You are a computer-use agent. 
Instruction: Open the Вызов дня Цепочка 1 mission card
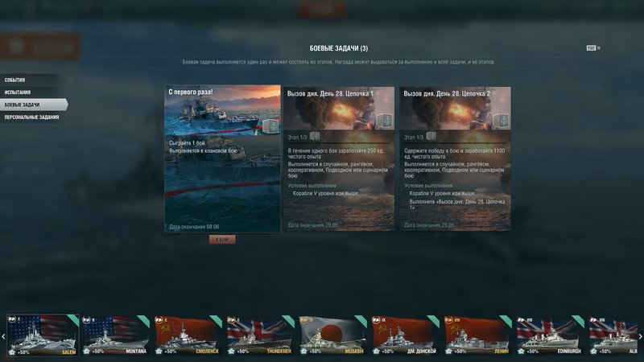(339, 158)
